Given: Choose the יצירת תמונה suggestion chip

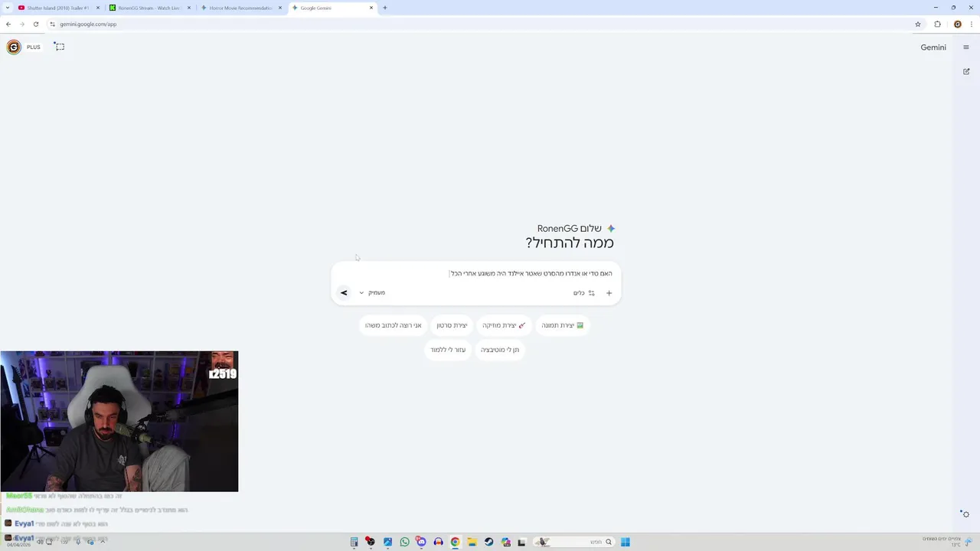Looking at the screenshot, I should click(563, 325).
